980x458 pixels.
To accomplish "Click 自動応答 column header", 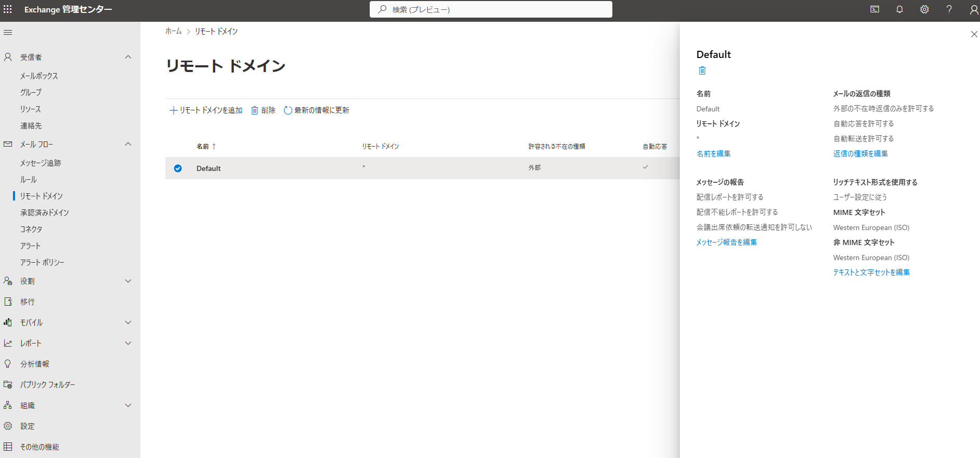I will coord(655,147).
